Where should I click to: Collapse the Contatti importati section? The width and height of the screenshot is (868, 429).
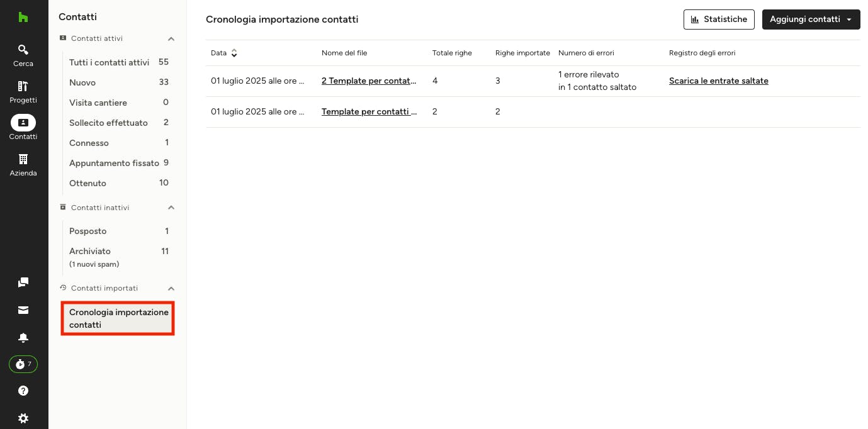tap(171, 289)
